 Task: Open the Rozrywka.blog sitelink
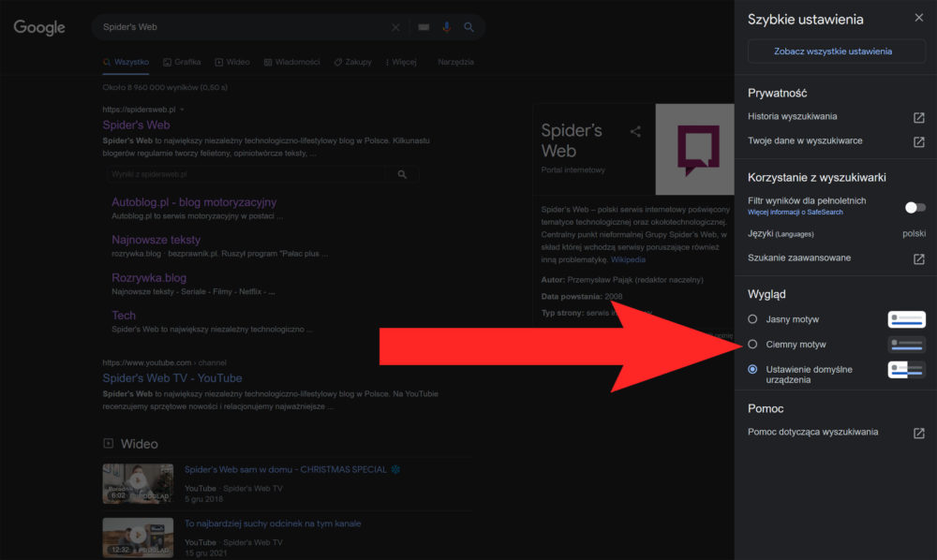point(149,277)
